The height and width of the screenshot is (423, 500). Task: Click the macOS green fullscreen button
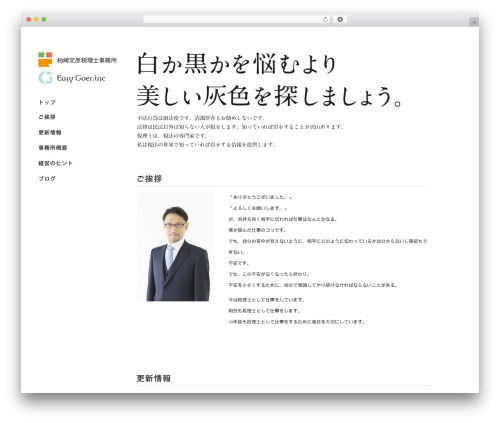pyautogui.click(x=44, y=19)
